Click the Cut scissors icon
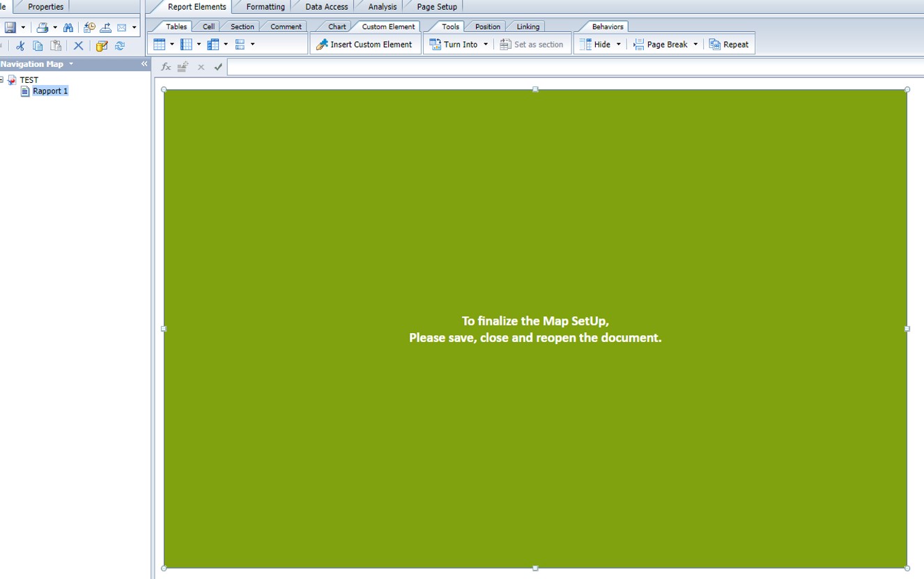This screenshot has width=924, height=579. coord(20,46)
